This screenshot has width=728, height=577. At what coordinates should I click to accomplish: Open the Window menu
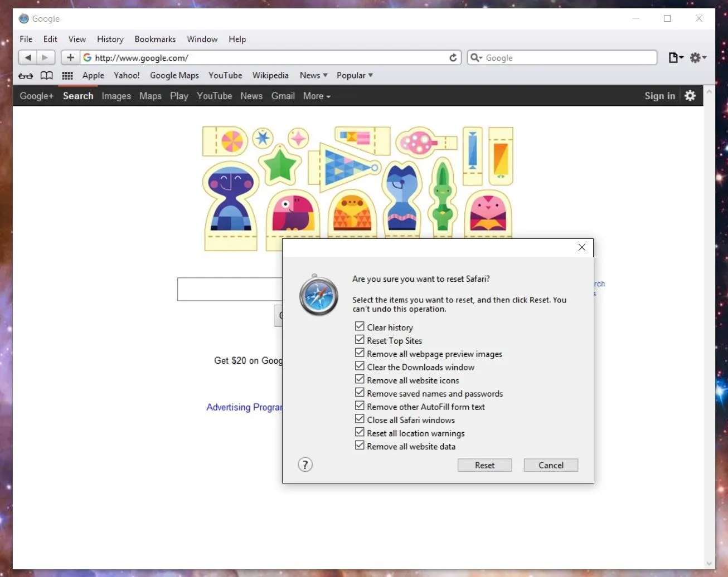tap(202, 39)
